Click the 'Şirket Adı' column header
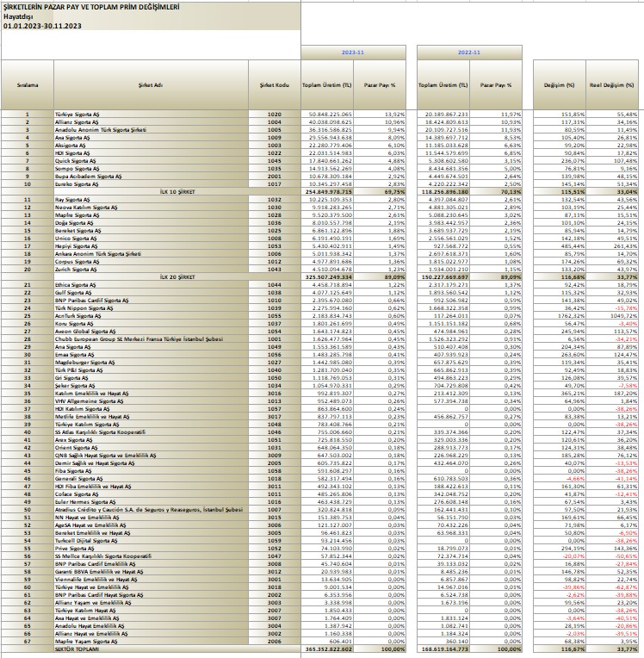 (x=151, y=85)
